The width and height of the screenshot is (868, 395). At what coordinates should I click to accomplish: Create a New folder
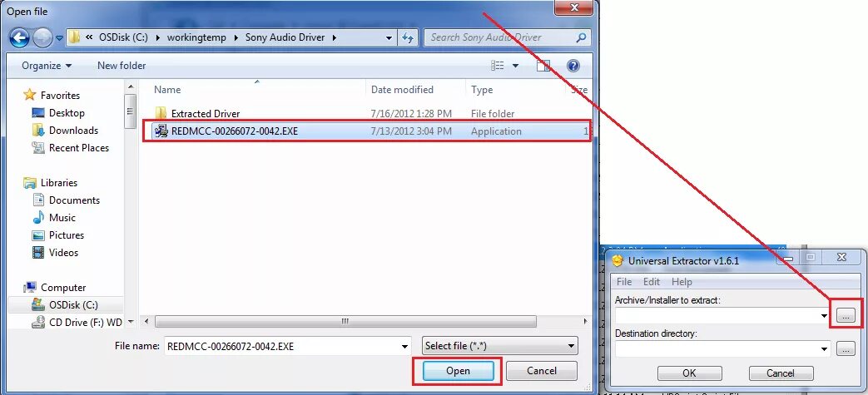point(122,66)
